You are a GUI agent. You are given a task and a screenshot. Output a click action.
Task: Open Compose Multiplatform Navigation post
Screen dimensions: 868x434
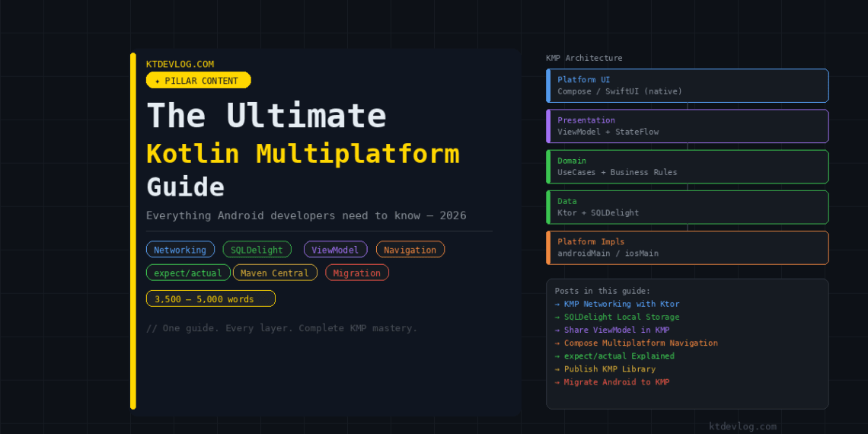click(x=636, y=343)
